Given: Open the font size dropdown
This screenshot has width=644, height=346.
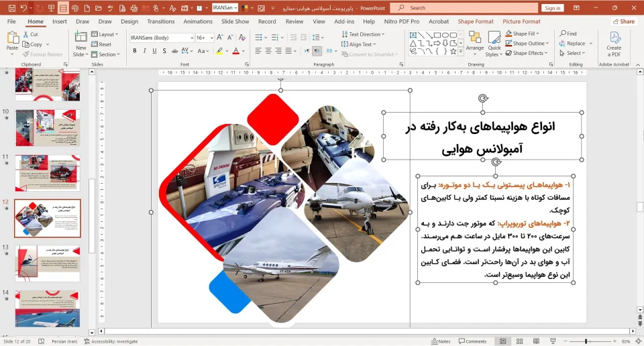Looking at the screenshot, I should [211, 38].
